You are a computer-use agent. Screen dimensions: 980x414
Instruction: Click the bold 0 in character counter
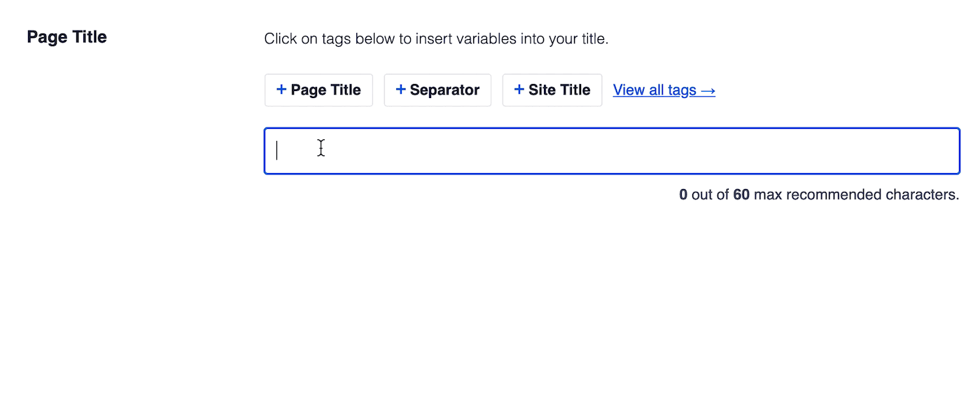[683, 195]
